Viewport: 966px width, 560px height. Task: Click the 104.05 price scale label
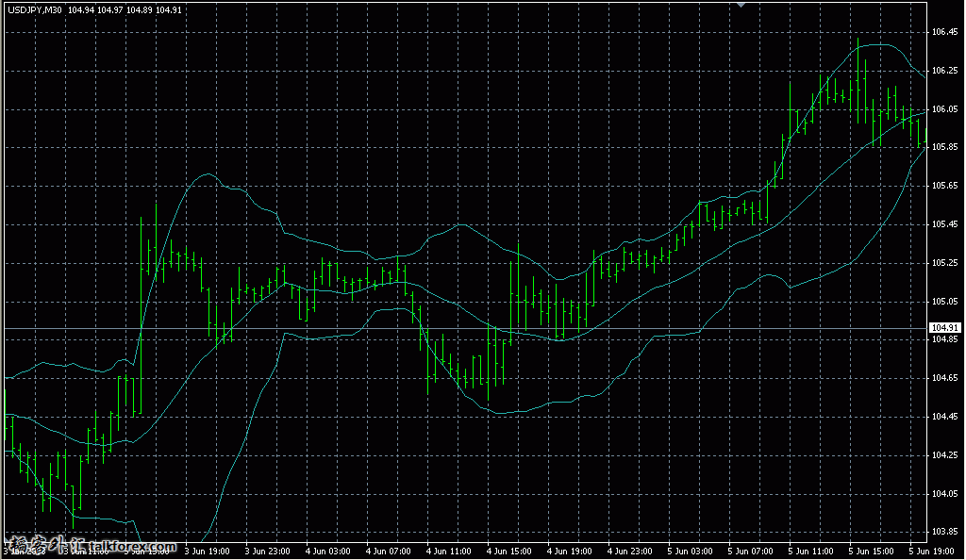[x=944, y=494]
